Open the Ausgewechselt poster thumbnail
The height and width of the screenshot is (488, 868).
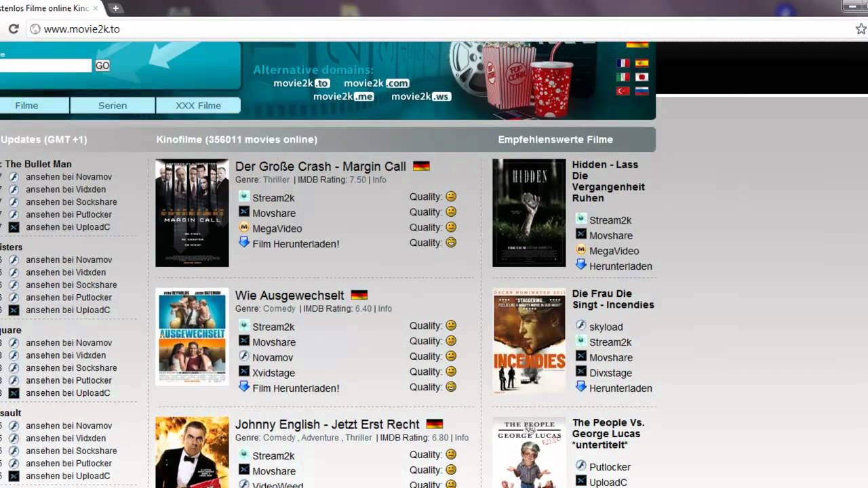192,337
